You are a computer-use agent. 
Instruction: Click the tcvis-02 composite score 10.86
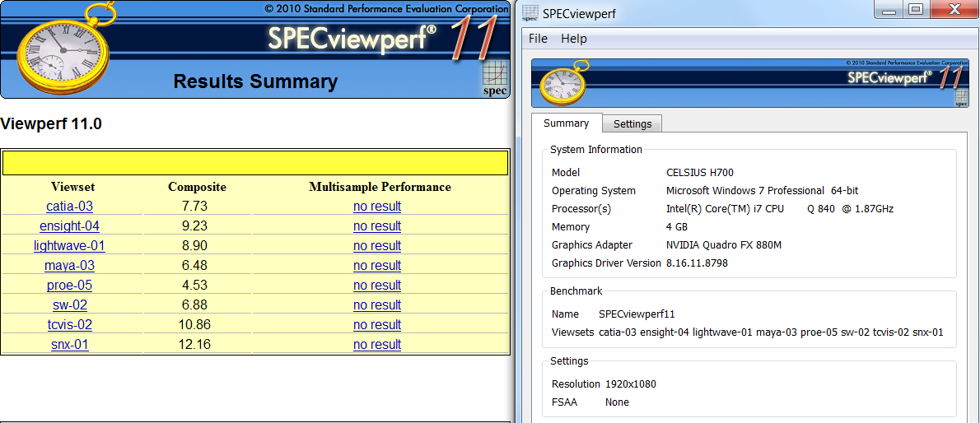[196, 325]
